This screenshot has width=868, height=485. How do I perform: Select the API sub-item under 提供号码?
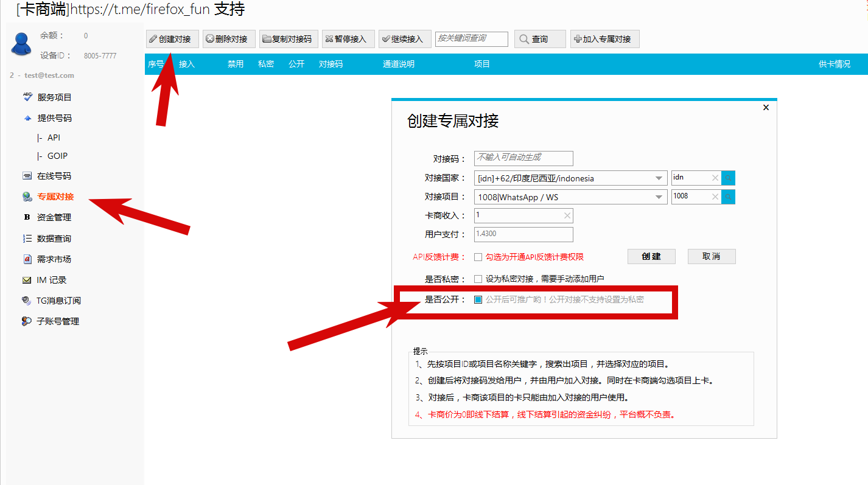[54, 138]
